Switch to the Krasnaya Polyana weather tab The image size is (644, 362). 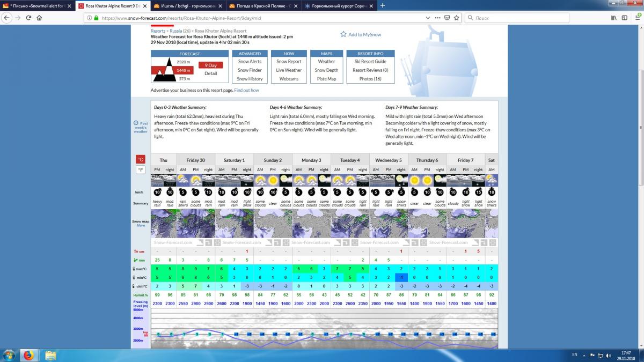(x=262, y=6)
